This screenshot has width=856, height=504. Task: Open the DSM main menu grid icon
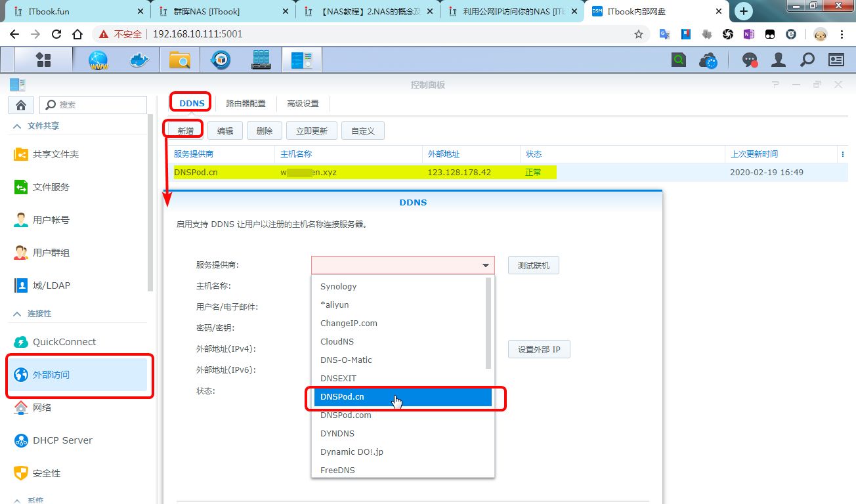pos(43,60)
